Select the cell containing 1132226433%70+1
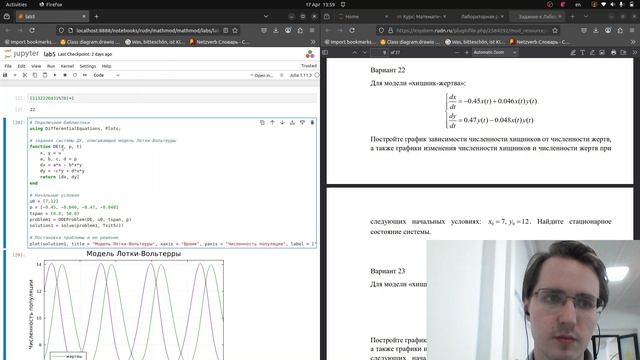This screenshot has width=640, height=360. pos(172,98)
